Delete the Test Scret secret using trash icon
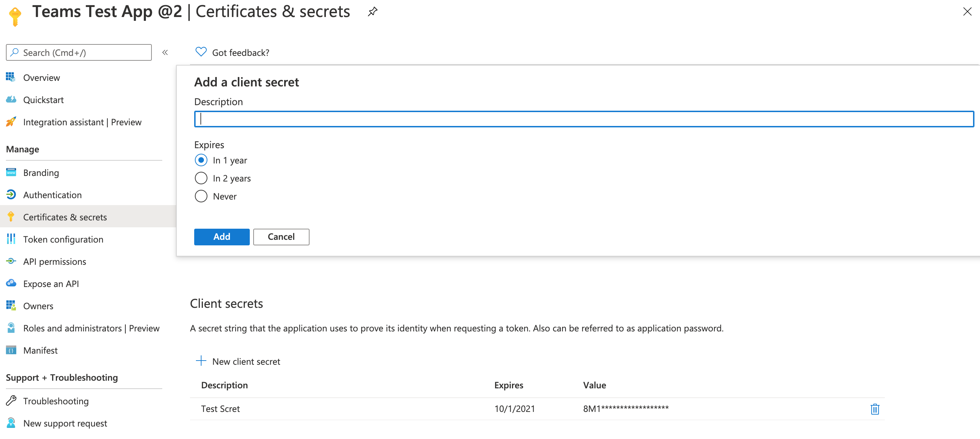 click(x=875, y=409)
